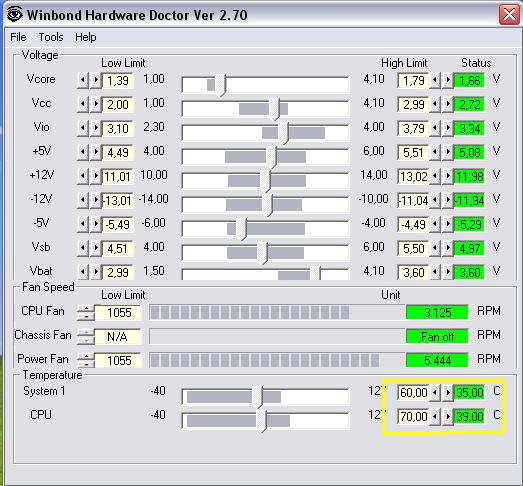
Task: Decrease System 1 temperature high limit
Action: click(x=435, y=393)
